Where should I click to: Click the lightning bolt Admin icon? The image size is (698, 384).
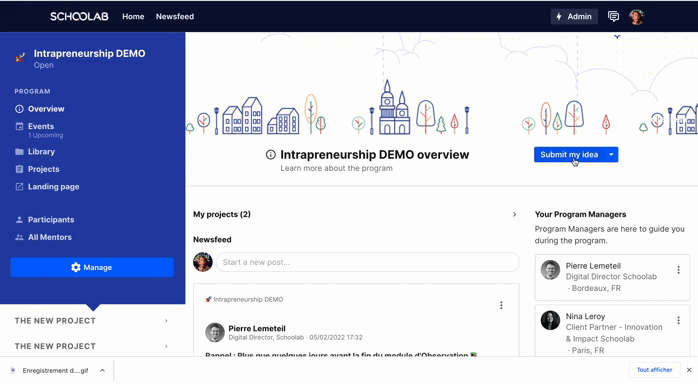click(559, 16)
